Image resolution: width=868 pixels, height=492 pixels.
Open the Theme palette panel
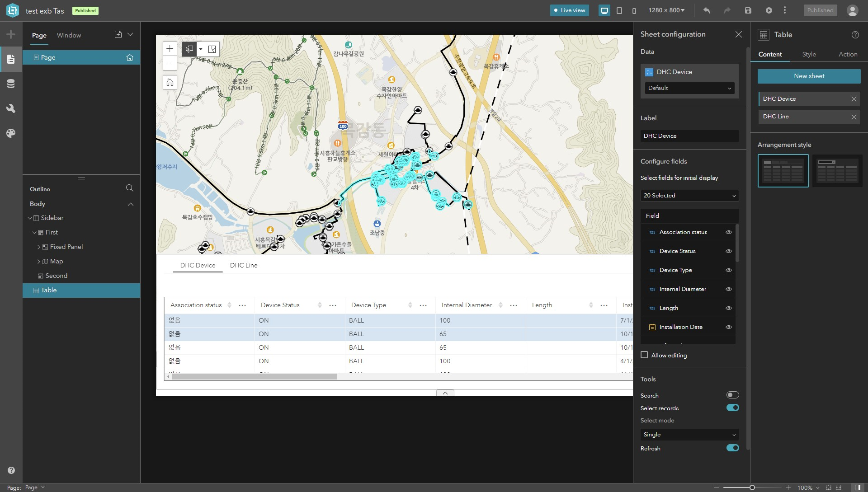(x=11, y=133)
